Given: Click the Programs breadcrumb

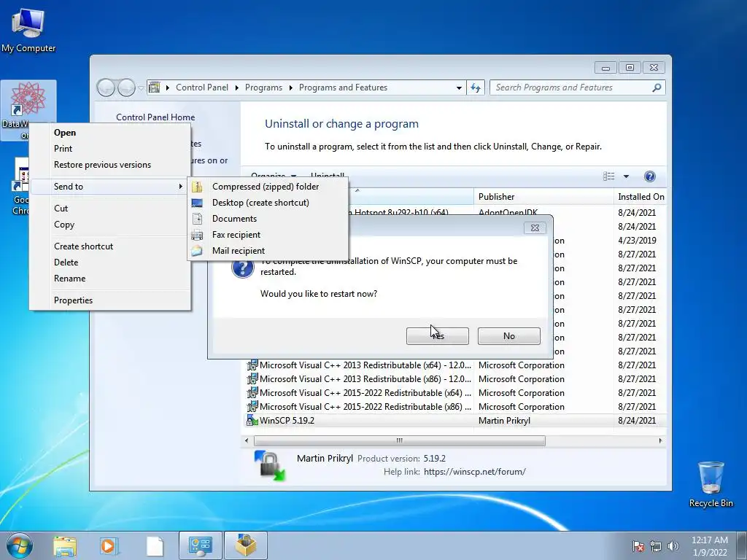Looking at the screenshot, I should pyautogui.click(x=263, y=87).
